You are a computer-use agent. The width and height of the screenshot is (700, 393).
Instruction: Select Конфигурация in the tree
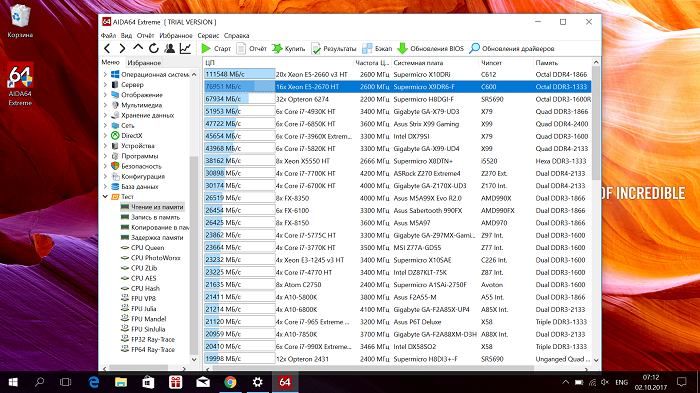tap(143, 176)
